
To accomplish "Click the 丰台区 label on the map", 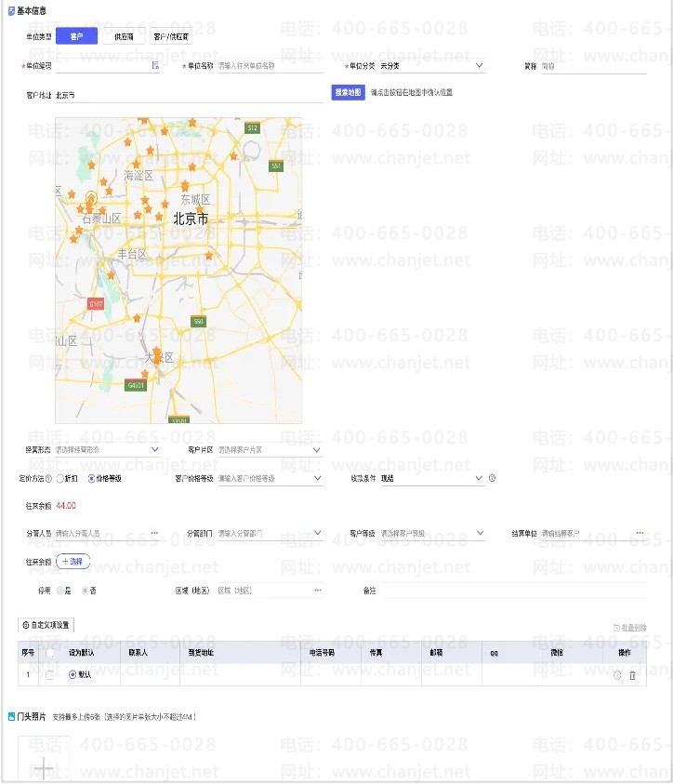I will [x=132, y=254].
